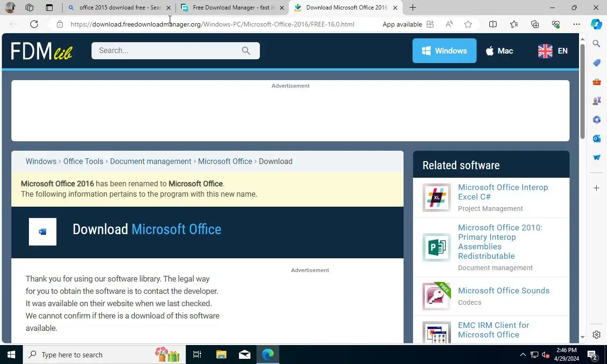This screenshot has height=364, width=607.
Task: Open sidebar settings gear icon
Action: coord(597,335)
